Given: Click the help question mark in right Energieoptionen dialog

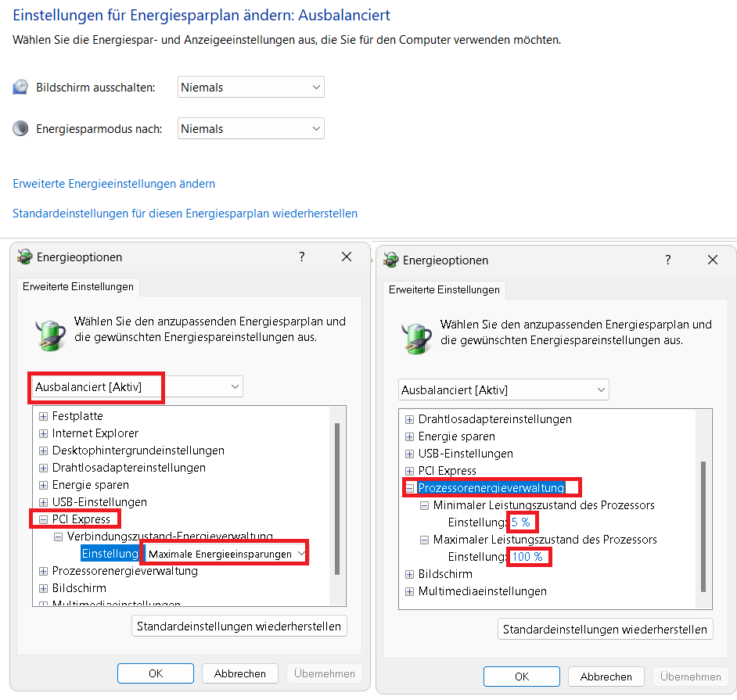Looking at the screenshot, I should pos(668,260).
